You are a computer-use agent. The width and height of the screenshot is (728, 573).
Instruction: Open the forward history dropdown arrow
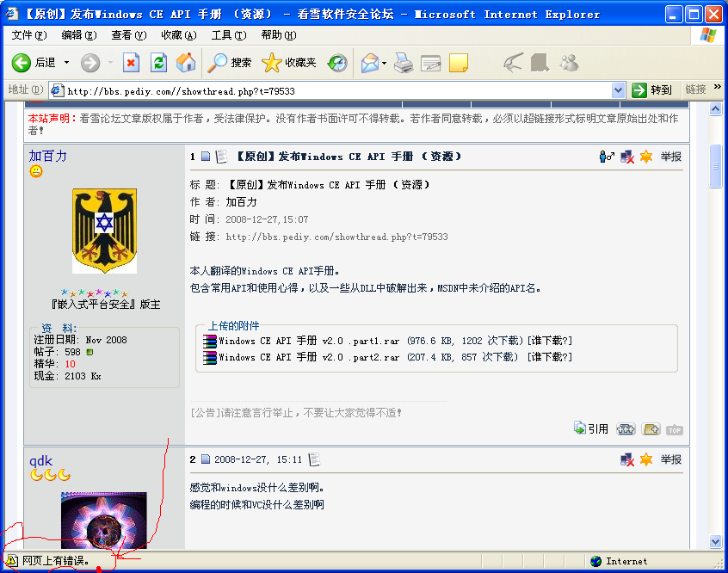(110, 63)
